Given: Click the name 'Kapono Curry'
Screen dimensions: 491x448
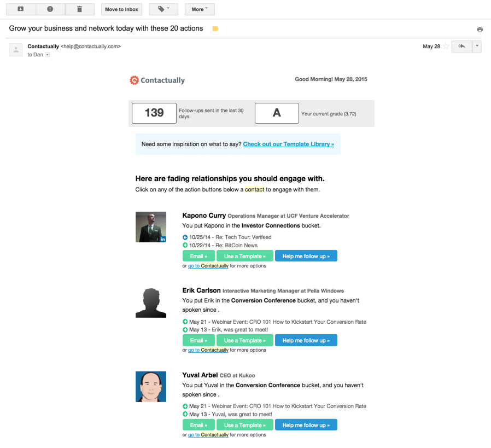Looking at the screenshot, I should (204, 216).
